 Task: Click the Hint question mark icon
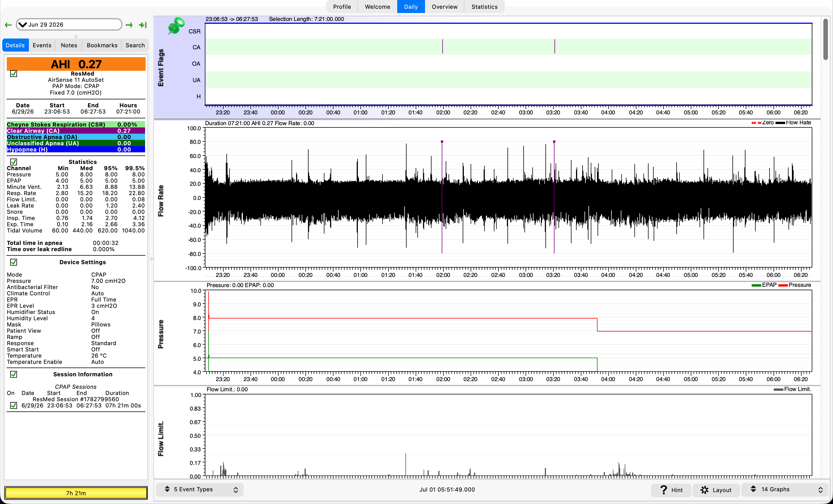[664, 490]
